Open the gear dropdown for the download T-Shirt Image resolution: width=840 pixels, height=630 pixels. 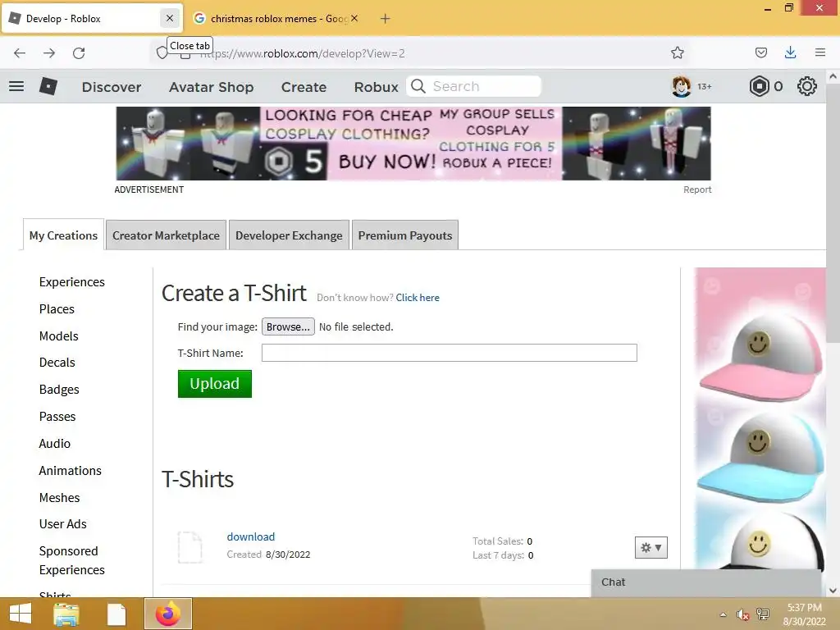(x=651, y=547)
